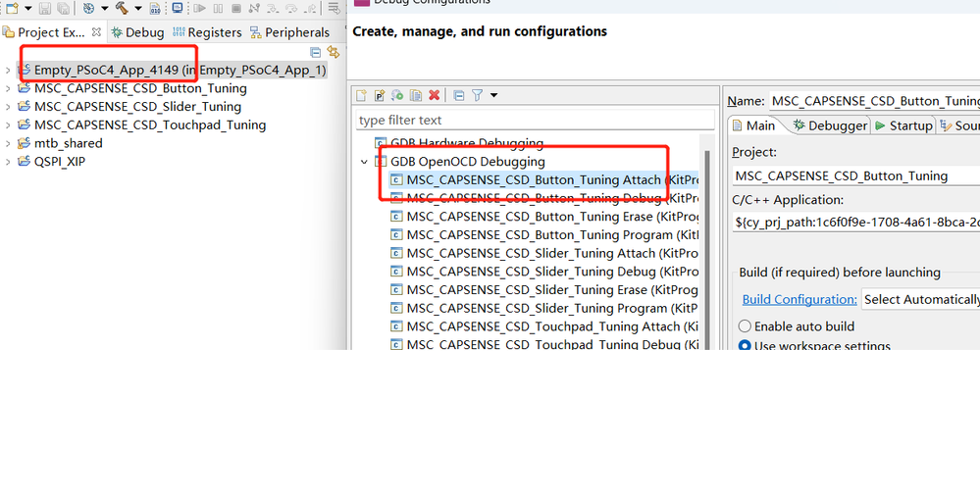Click the Suspend pause toolbar icon

[218, 8]
